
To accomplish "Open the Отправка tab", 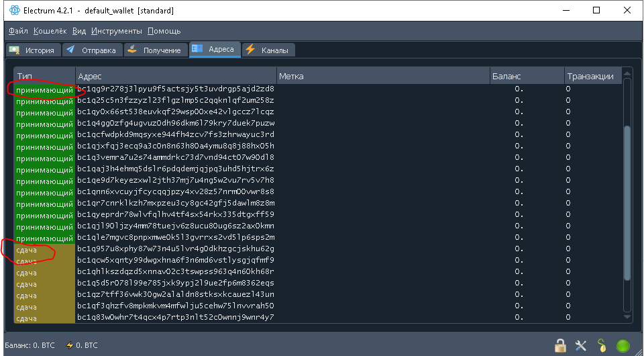I will point(91,50).
